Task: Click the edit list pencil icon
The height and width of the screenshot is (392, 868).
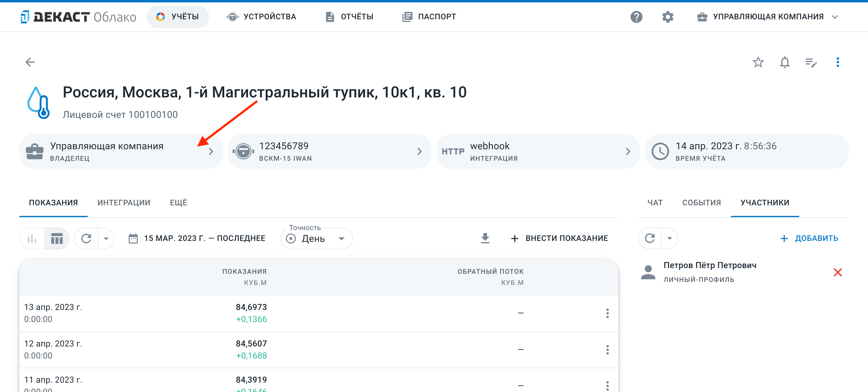Action: (x=811, y=62)
